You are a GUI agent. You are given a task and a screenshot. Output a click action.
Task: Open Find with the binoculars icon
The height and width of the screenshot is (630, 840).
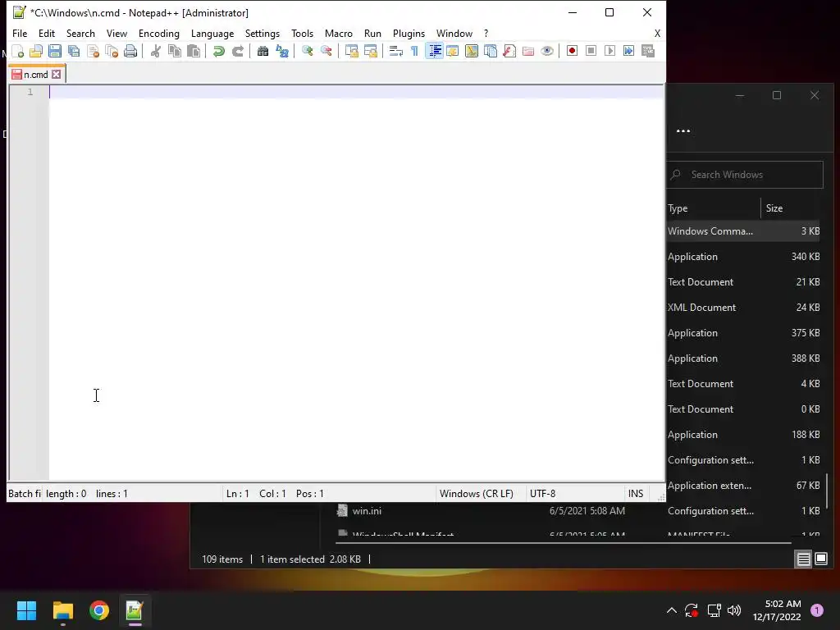pos(262,51)
